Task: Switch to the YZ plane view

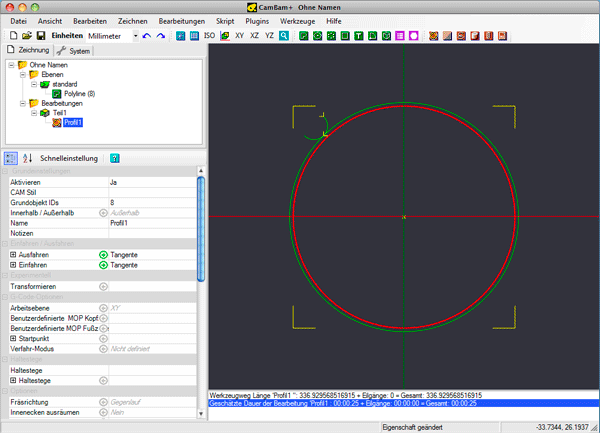Action: coord(269,36)
